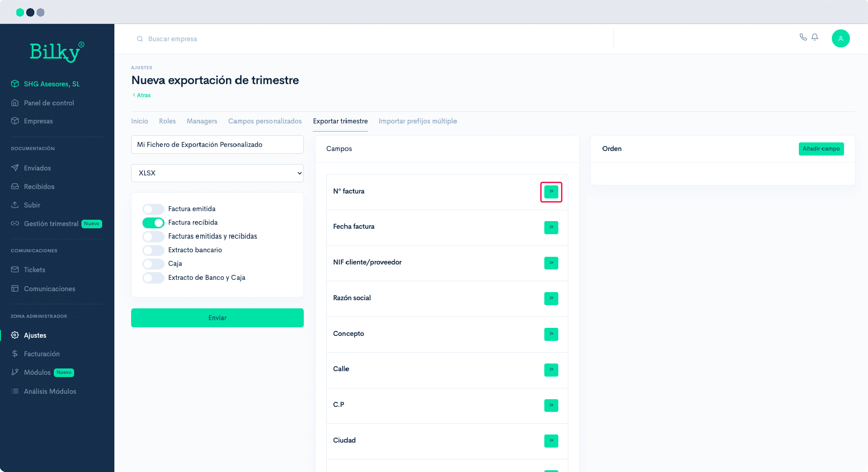The width and height of the screenshot is (868, 472).
Task: Click the Módulos branch icon
Action: tap(15, 372)
